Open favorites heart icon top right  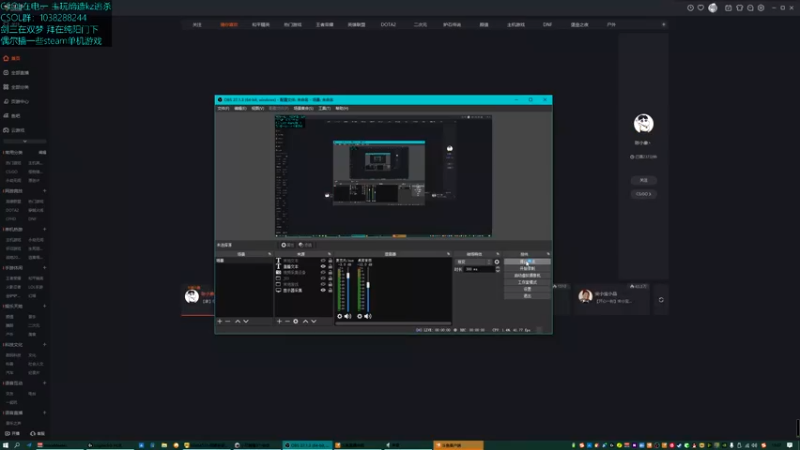701,8
